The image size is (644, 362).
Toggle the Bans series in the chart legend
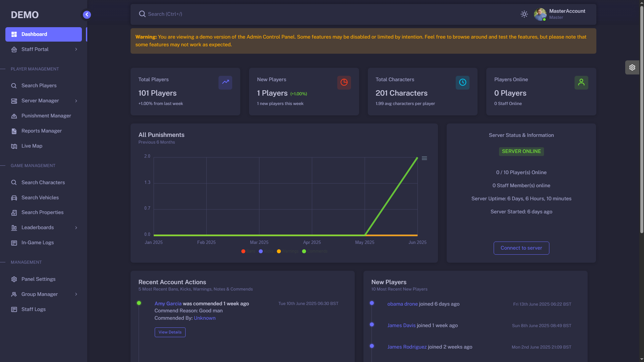coord(248,251)
